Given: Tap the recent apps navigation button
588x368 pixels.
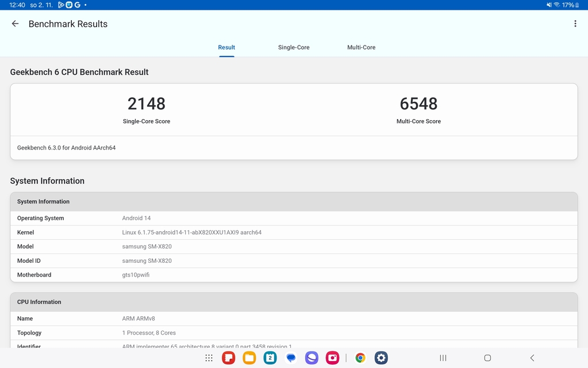Looking at the screenshot, I should (x=443, y=358).
